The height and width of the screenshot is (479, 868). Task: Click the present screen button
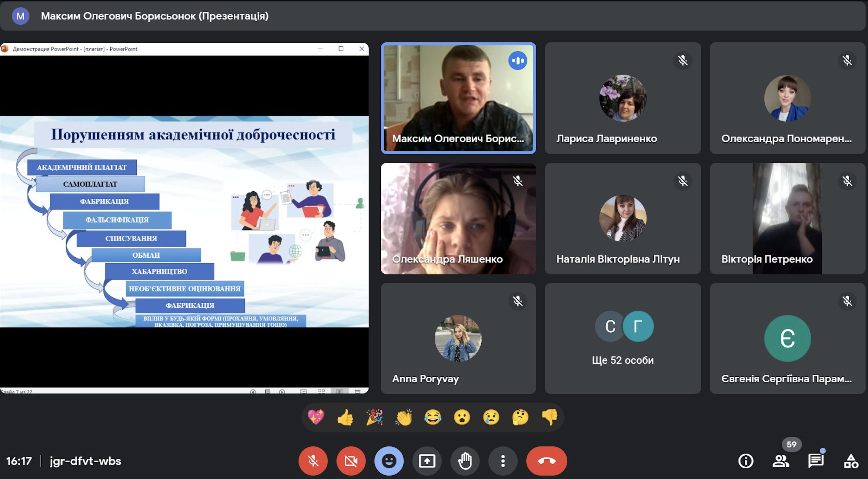(427, 461)
